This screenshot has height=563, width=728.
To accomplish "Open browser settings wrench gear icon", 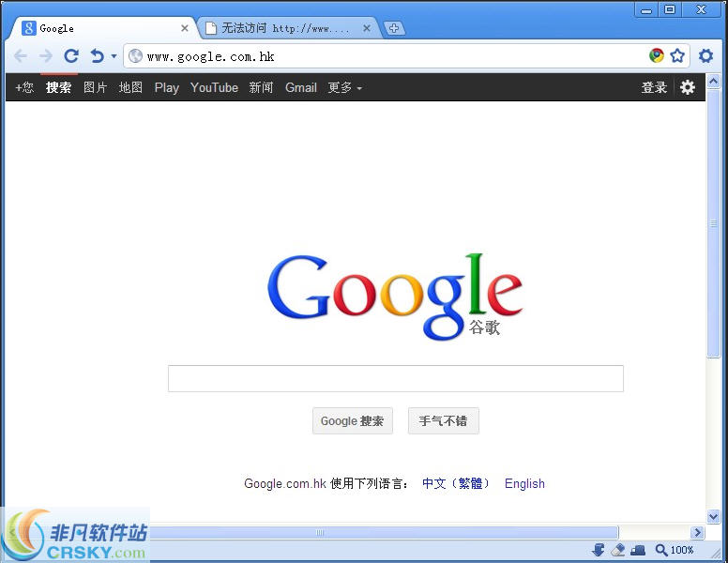I will tap(705, 55).
